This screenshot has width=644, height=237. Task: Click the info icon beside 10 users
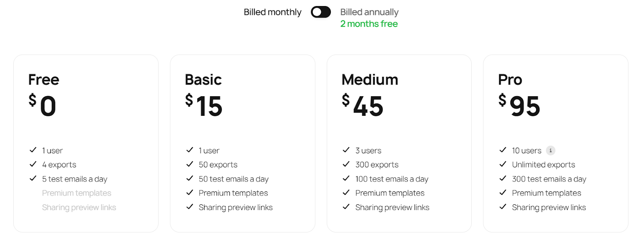point(551,150)
